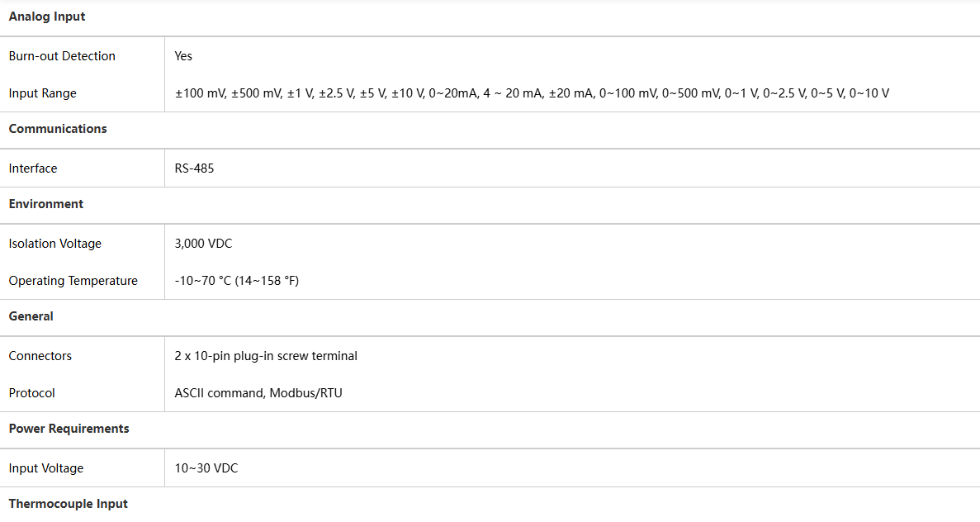
Task: Click the Interface row label
Action: point(33,168)
